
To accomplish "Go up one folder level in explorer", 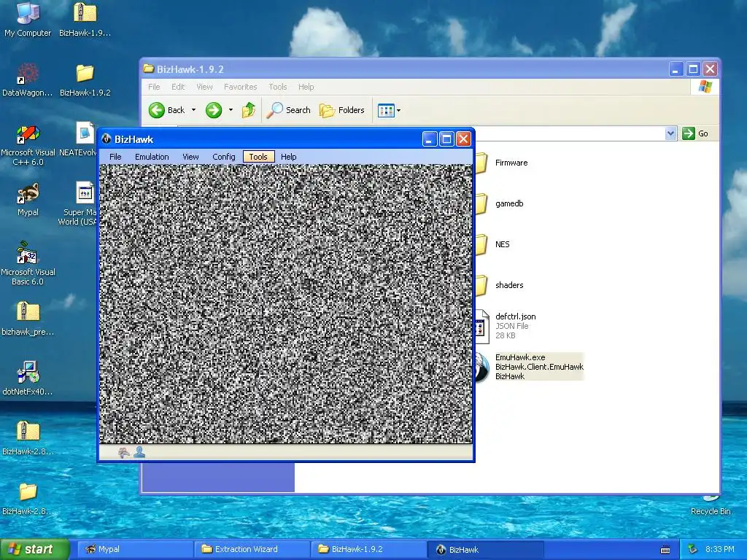I will pos(248,110).
